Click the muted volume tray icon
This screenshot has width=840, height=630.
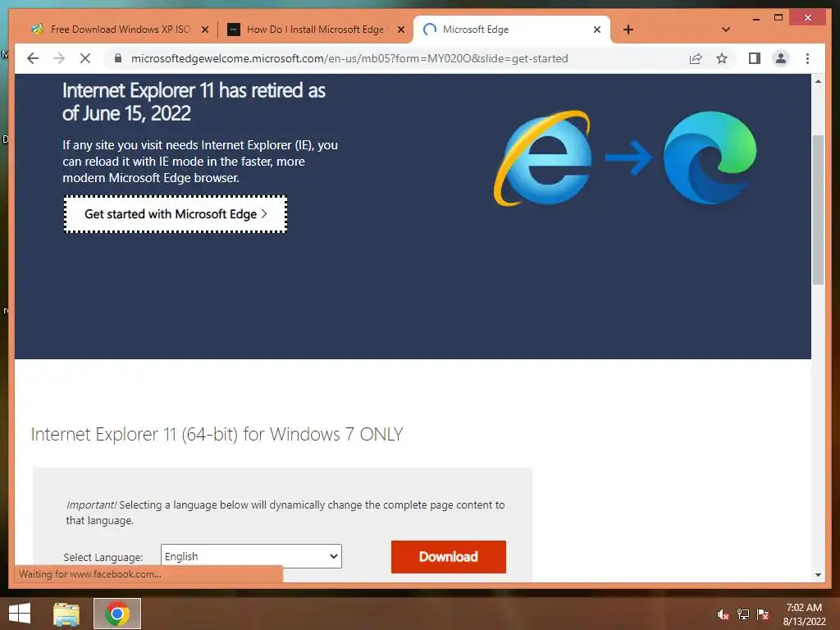tap(724, 614)
